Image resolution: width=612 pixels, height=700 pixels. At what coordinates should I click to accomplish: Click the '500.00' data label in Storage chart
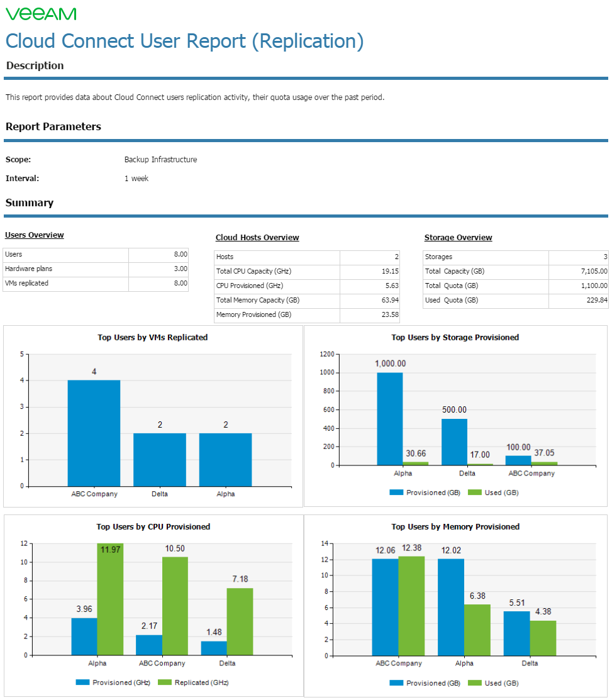coord(454,410)
